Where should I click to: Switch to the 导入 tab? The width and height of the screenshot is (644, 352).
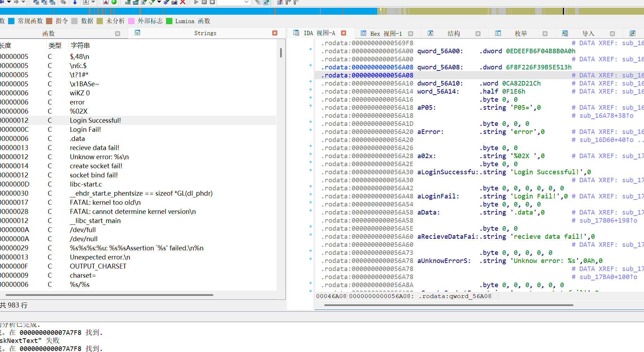click(x=588, y=34)
